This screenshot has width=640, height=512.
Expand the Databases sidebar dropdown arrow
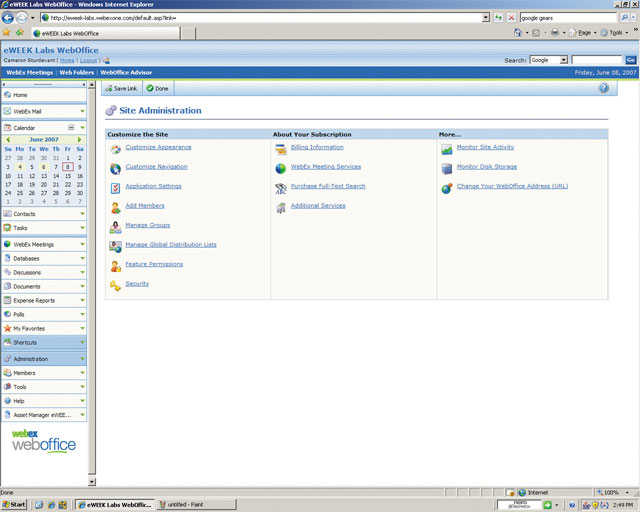(x=82, y=258)
